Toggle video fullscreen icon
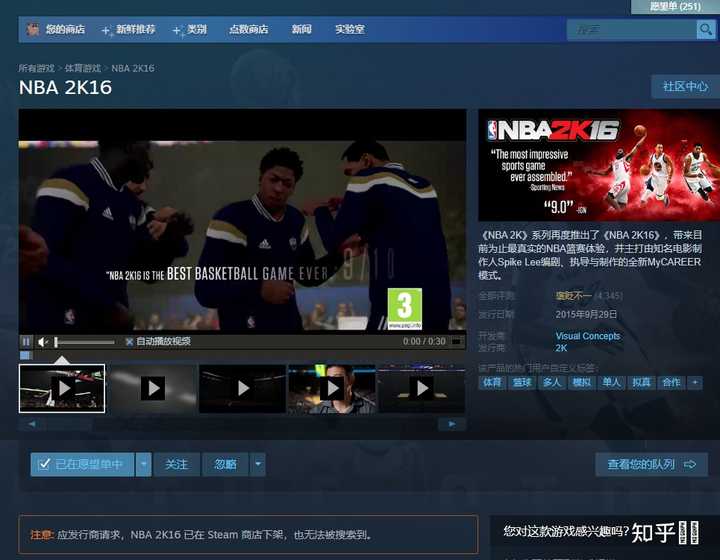 (456, 342)
